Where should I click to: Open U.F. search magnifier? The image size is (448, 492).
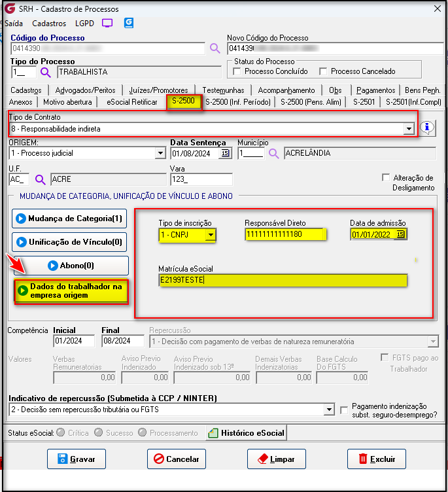(x=40, y=179)
